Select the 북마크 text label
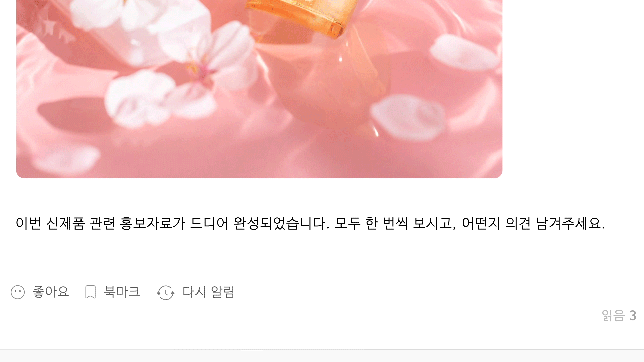Viewport: 644px width, 362px height. click(x=122, y=292)
